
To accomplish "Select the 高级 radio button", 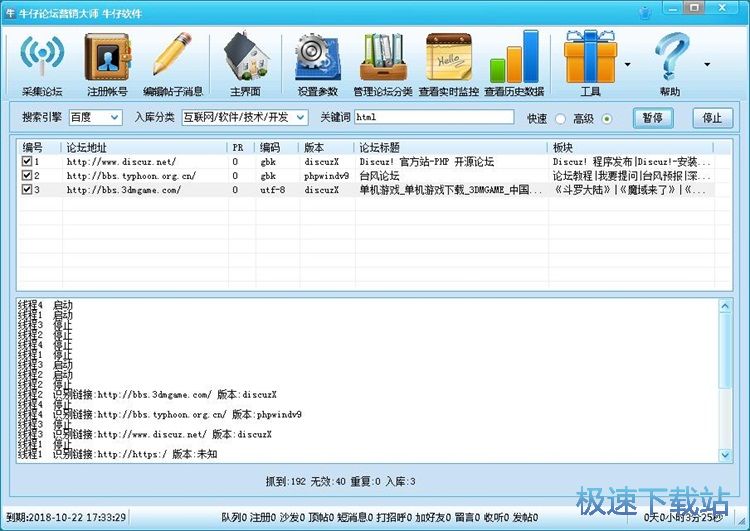I will [607, 119].
